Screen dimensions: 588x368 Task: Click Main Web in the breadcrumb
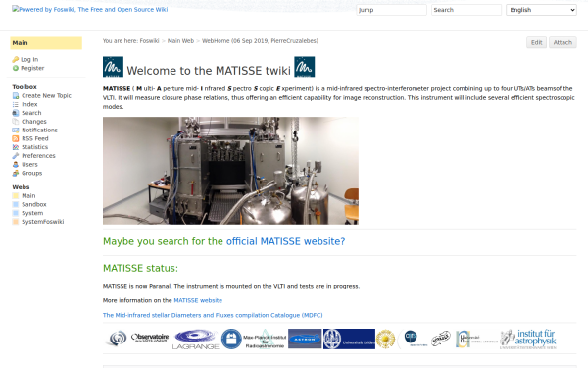[180, 41]
